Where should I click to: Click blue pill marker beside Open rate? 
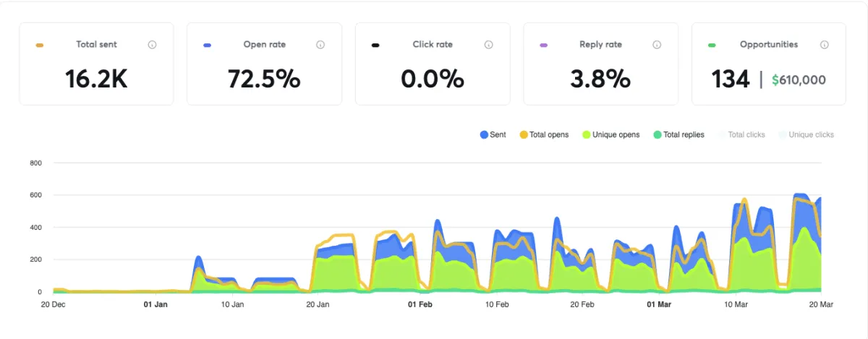[x=208, y=46]
